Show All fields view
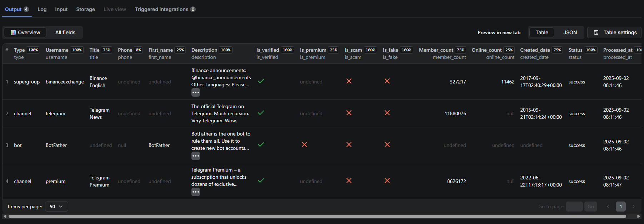This screenshot has width=644, height=224. (65, 32)
